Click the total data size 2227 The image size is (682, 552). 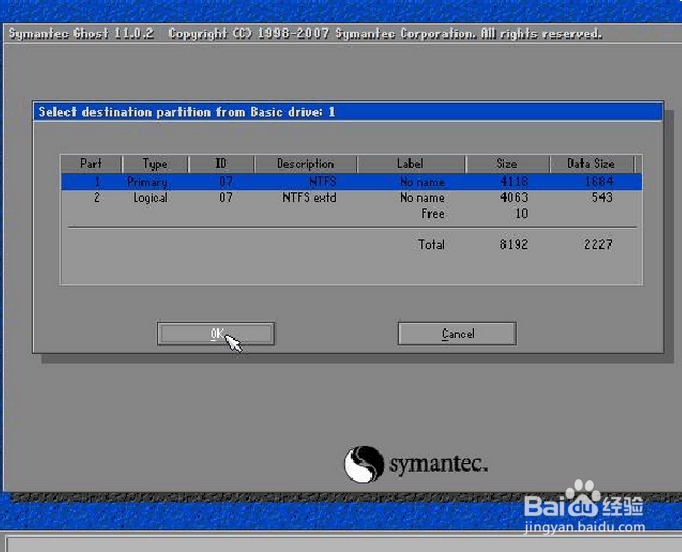[x=598, y=244]
